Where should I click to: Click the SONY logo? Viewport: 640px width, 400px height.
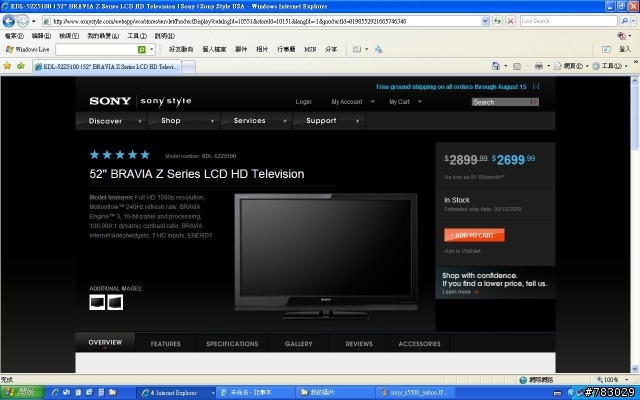110,101
